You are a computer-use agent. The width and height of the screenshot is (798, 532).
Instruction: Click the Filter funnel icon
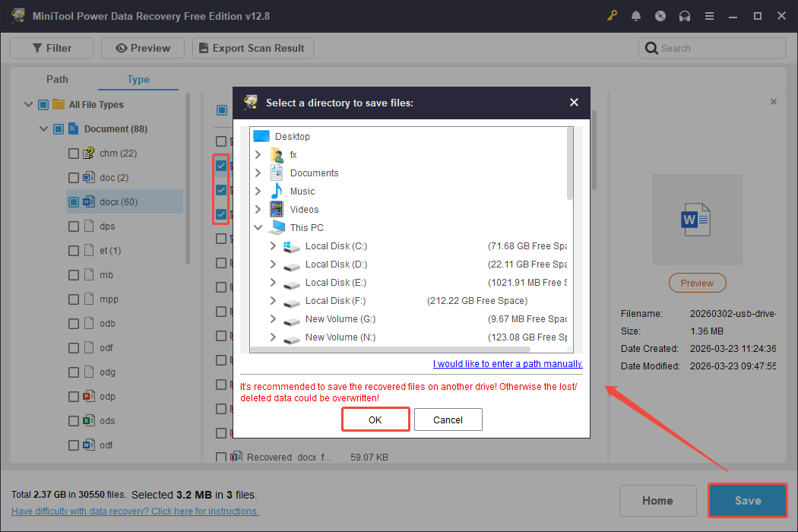coord(36,47)
